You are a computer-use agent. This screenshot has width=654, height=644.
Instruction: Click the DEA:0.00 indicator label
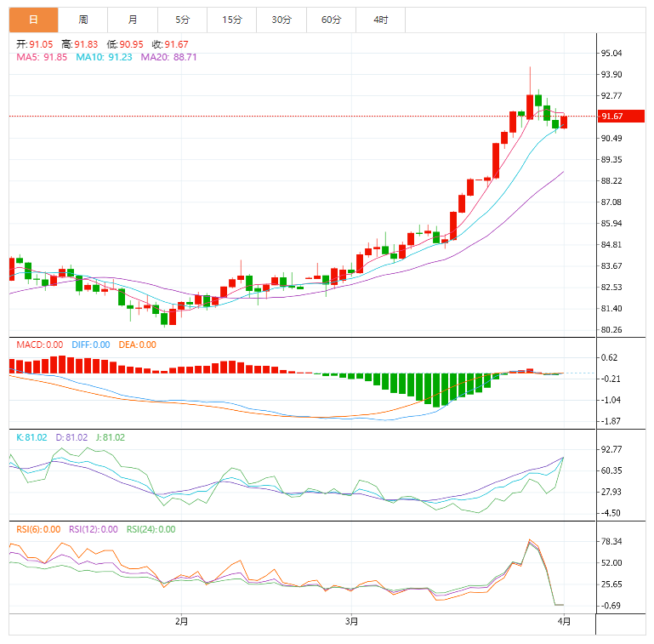pyautogui.click(x=138, y=345)
